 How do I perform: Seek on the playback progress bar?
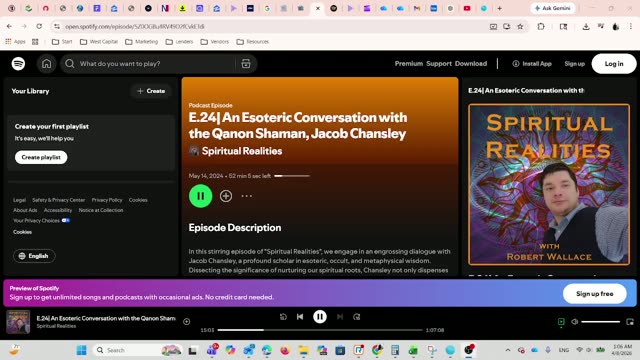[x=320, y=330]
